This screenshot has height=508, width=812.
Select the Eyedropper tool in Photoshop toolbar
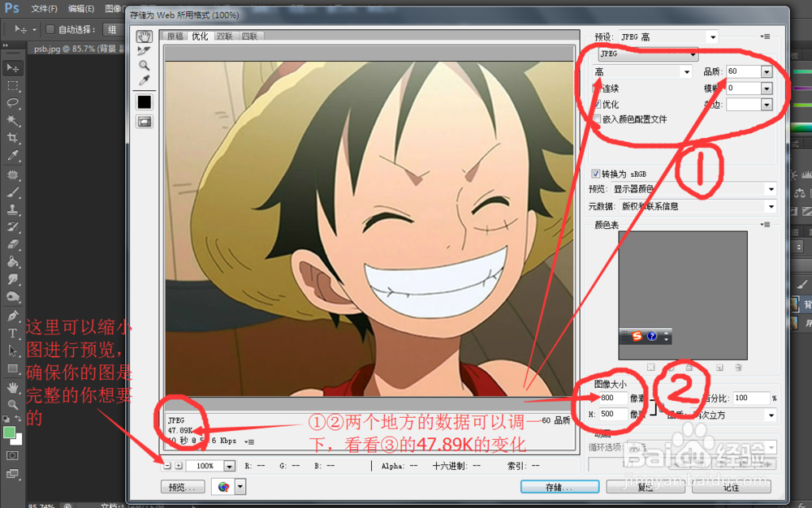pyautogui.click(x=12, y=155)
